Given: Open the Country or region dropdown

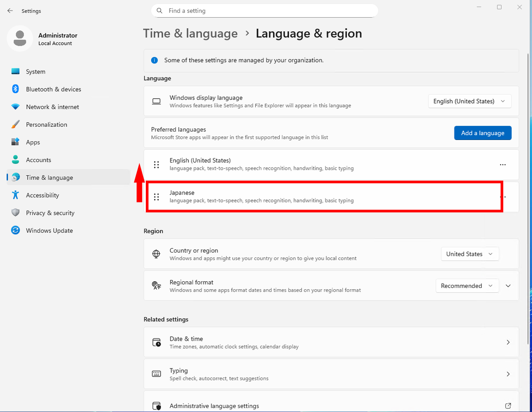Looking at the screenshot, I should [x=469, y=254].
